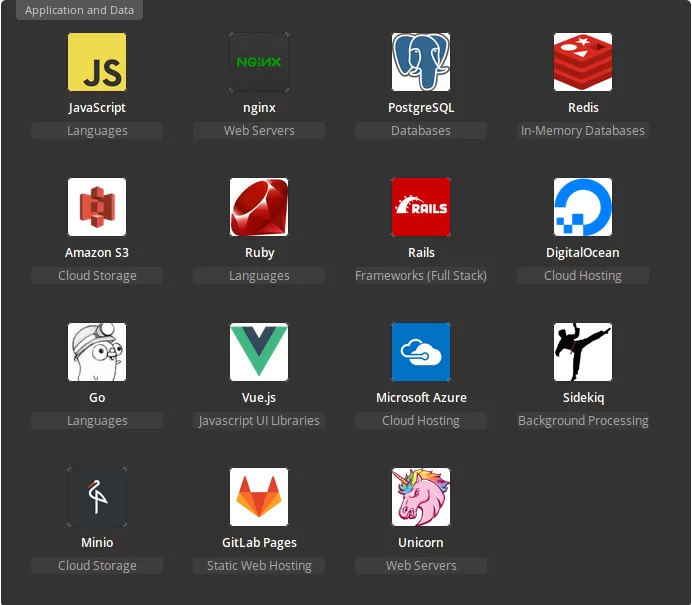Click the Languages tag under JavaScript
This screenshot has width=692, height=605.
[97, 131]
